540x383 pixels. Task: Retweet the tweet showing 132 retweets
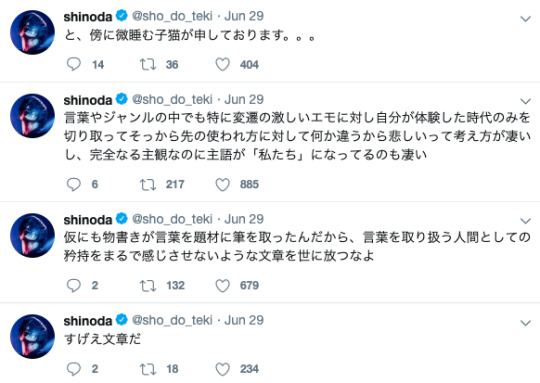(148, 286)
